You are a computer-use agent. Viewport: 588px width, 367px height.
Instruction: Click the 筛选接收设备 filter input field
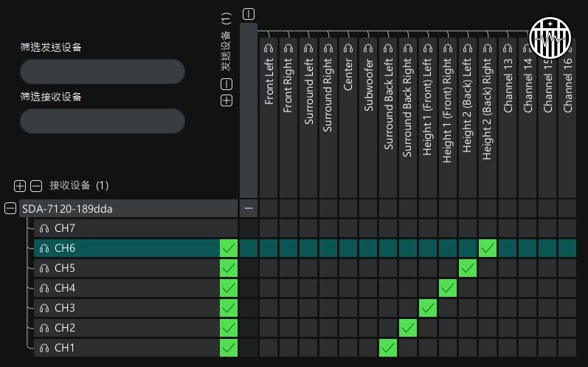[x=103, y=121]
